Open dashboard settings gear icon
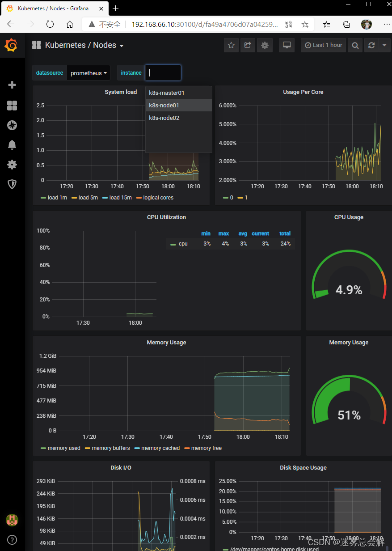Screen dimensions: 392x551 coord(265,45)
